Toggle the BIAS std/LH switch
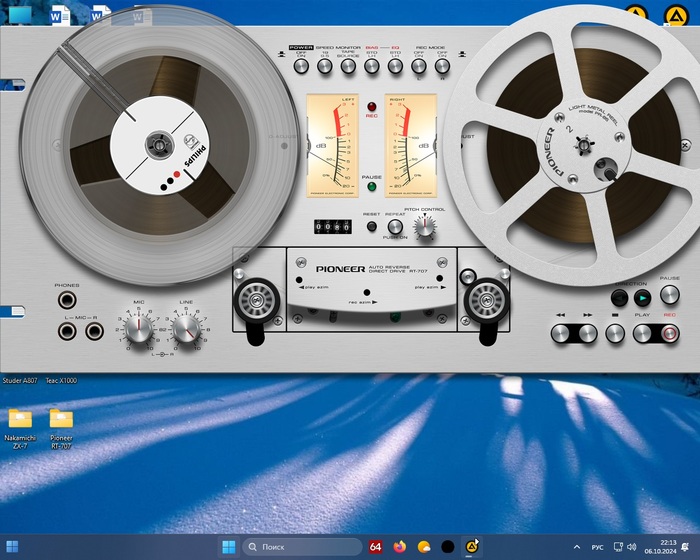The width and height of the screenshot is (700, 560). coord(372,66)
